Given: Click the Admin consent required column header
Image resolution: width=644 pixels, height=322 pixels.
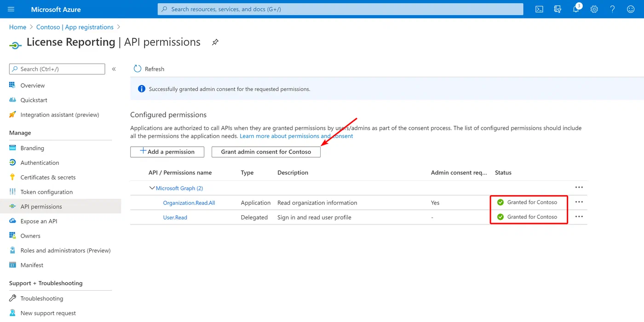Looking at the screenshot, I should tap(459, 172).
